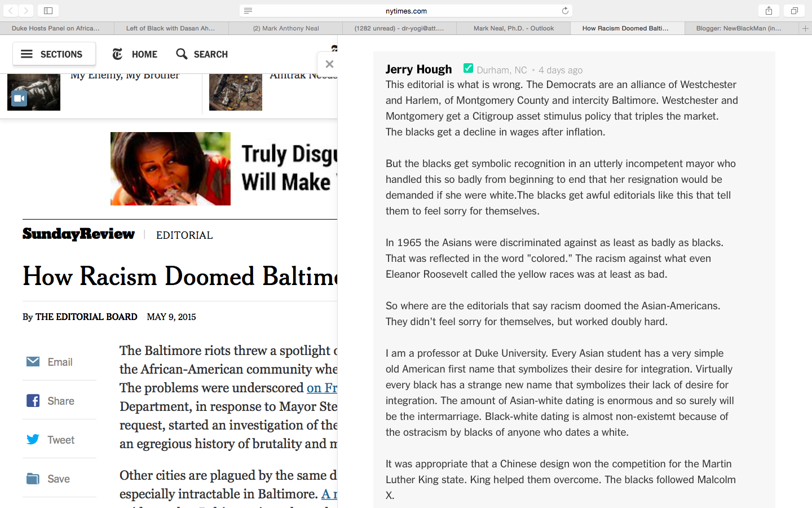The image size is (812, 508).
Task: Open the Mark Anthony Neal tab
Action: tap(285, 28)
